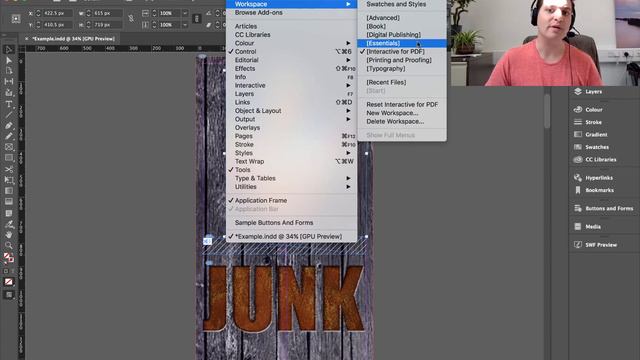
Task: Select the Selection tool
Action: [9, 50]
